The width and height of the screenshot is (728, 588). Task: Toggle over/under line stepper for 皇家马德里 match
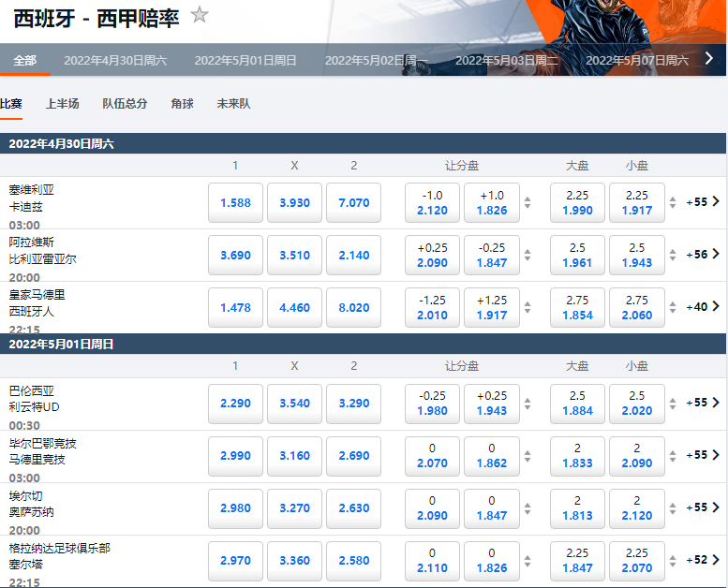pyautogui.click(x=673, y=307)
